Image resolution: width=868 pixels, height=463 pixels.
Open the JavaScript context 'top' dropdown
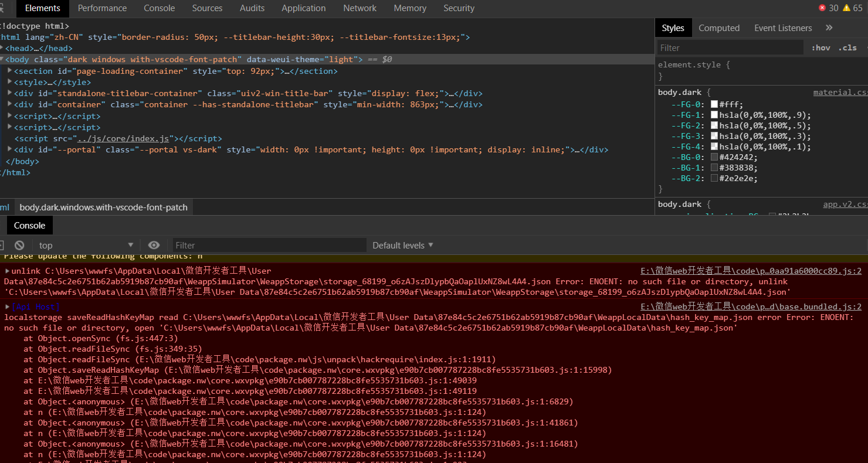(86, 245)
